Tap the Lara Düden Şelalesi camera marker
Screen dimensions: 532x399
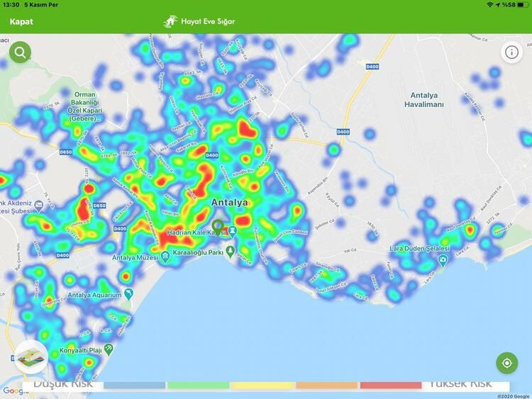pos(443,261)
